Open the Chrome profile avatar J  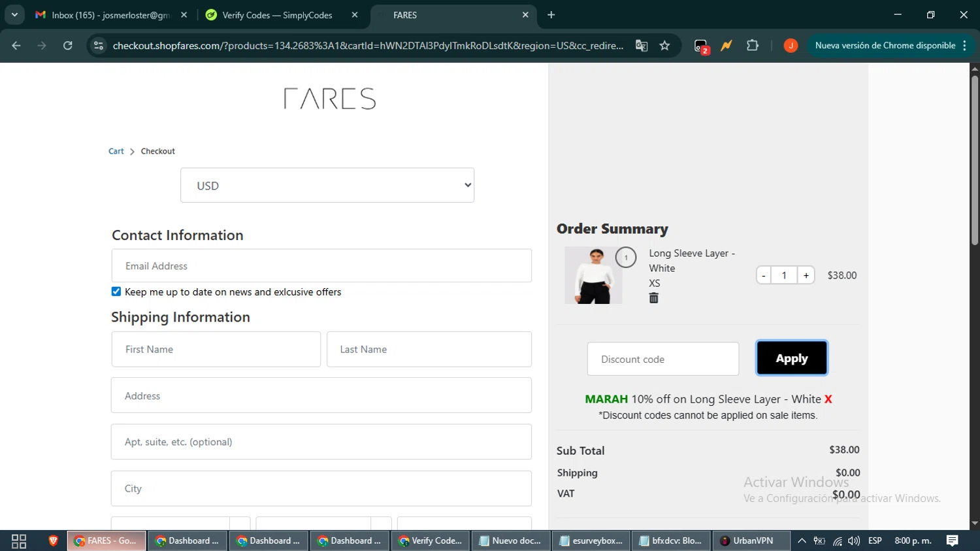[791, 46]
